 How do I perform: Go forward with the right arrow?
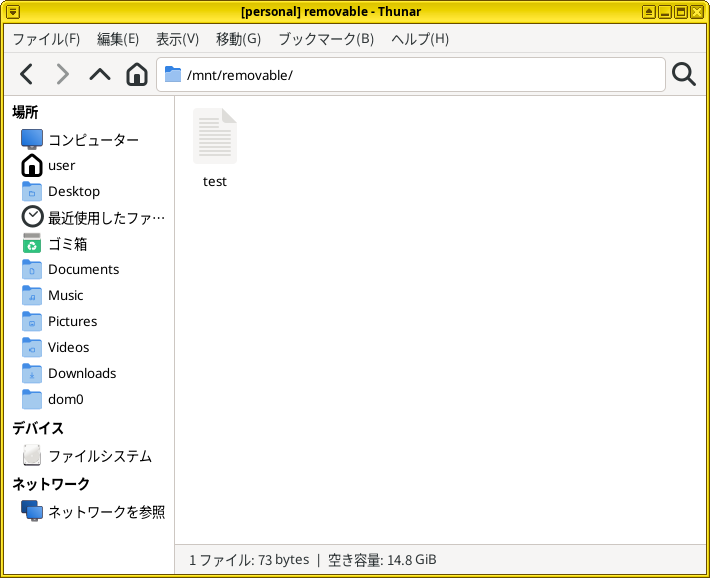click(62, 74)
